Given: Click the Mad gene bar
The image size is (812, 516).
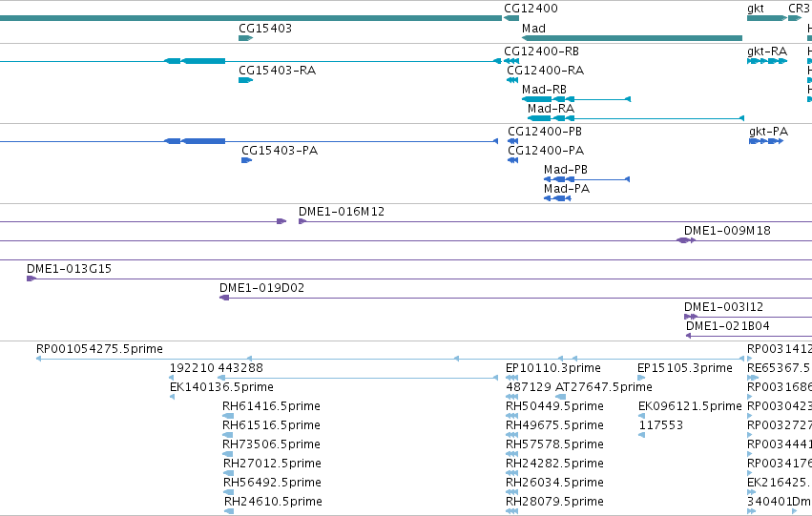Looking at the screenshot, I should 632,38.
